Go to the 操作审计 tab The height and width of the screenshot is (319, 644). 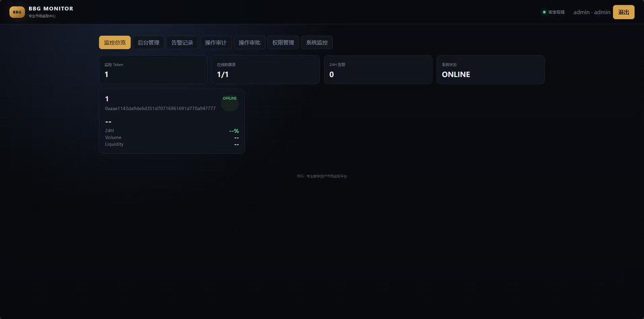point(216,42)
